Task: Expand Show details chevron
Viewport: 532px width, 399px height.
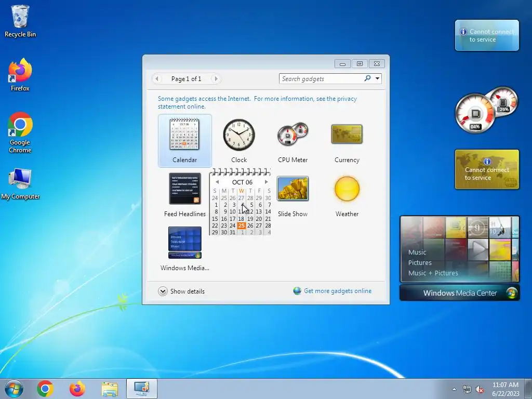Action: (163, 291)
